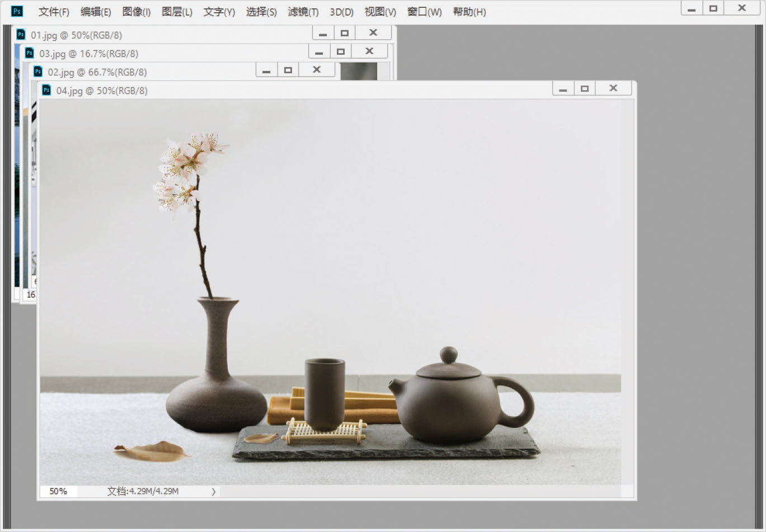Close the 02.jpg document window
Image resolution: width=766 pixels, height=532 pixels.
[x=317, y=70]
